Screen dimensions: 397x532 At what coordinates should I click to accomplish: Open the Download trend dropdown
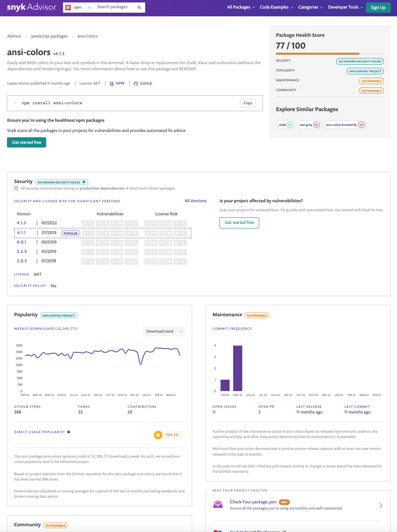pos(164,331)
